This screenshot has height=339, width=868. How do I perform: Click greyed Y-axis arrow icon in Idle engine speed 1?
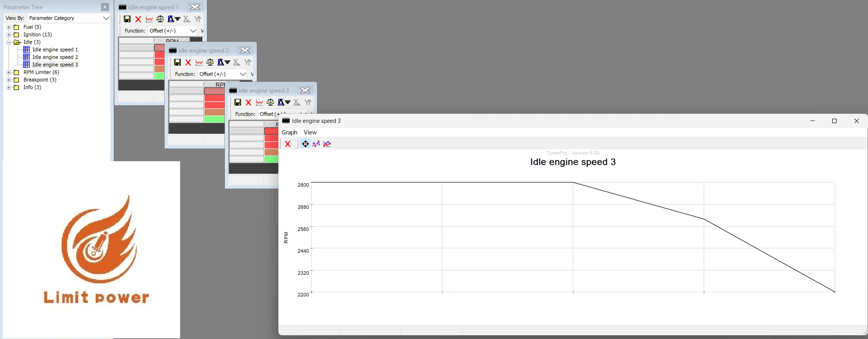click(x=198, y=19)
